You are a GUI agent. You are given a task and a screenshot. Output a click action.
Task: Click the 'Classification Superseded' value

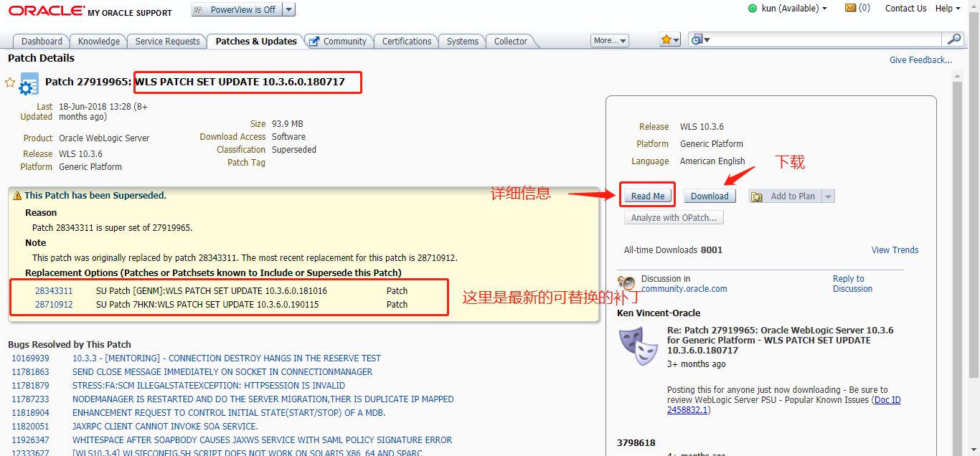294,150
